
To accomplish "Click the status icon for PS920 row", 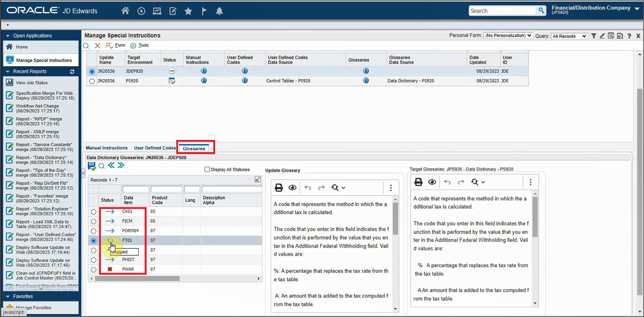I will click(172, 81).
